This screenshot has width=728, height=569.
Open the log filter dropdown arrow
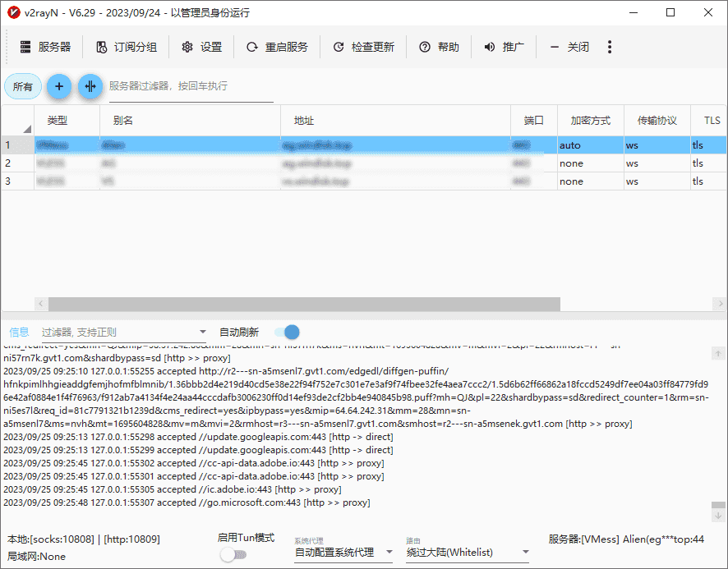click(x=203, y=333)
